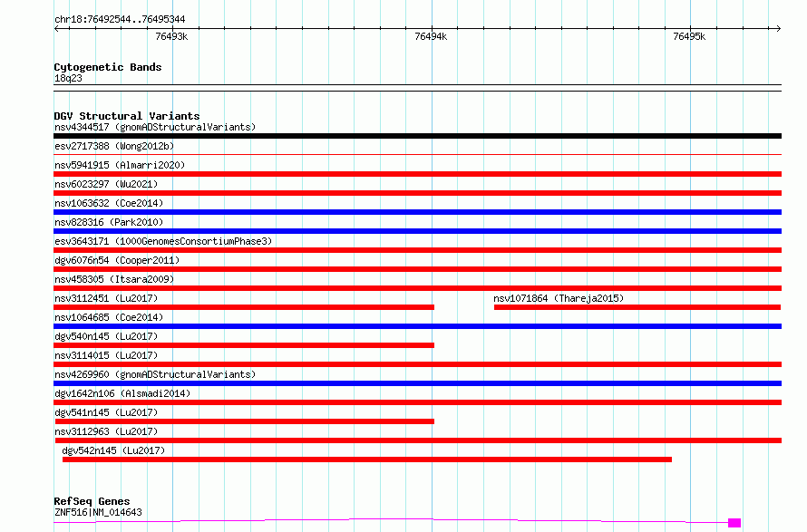
Task: Open variant nsv3114015 (Lu2017) label
Action: (106, 355)
